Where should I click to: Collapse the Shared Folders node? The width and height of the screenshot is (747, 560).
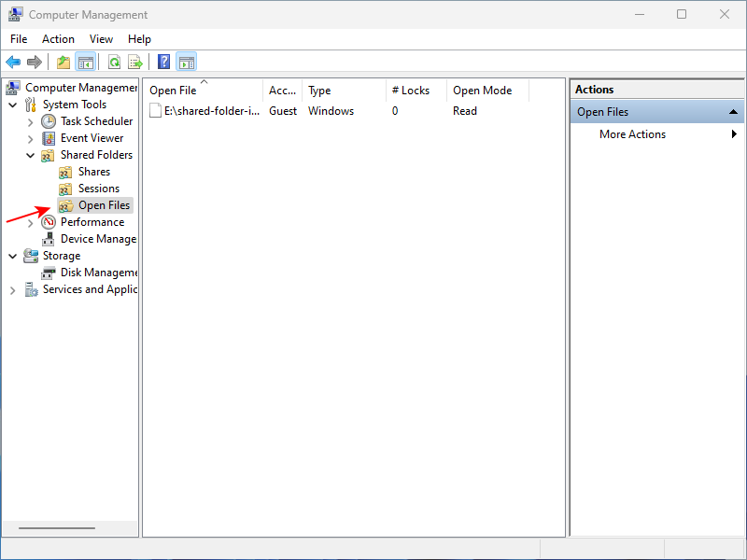[x=31, y=155]
